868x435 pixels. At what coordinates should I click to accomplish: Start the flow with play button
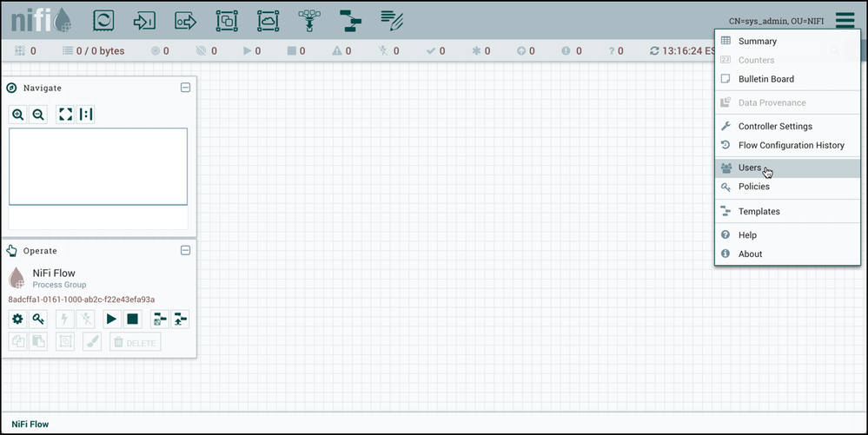click(112, 320)
